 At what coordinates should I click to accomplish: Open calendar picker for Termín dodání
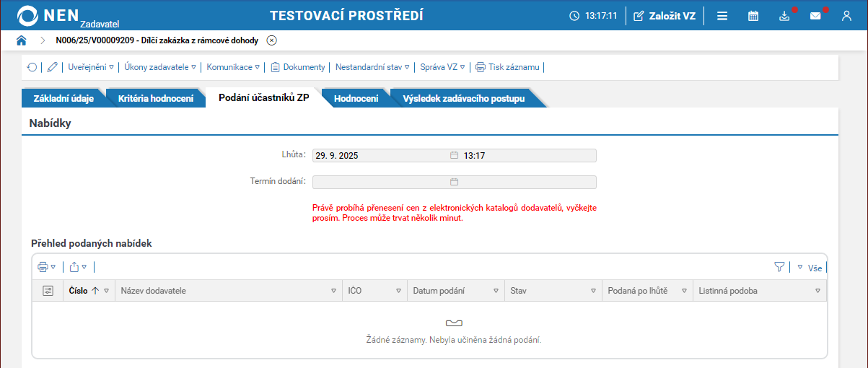pyautogui.click(x=454, y=182)
